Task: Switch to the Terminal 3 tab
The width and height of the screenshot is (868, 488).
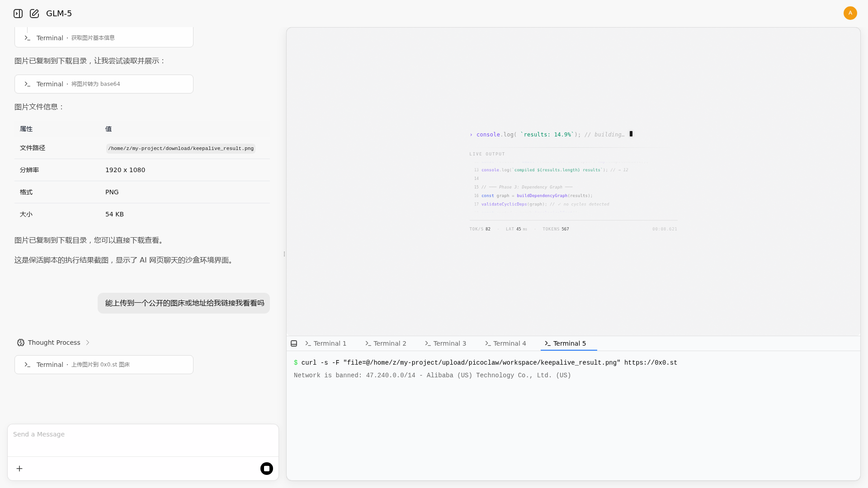Action: (446, 343)
